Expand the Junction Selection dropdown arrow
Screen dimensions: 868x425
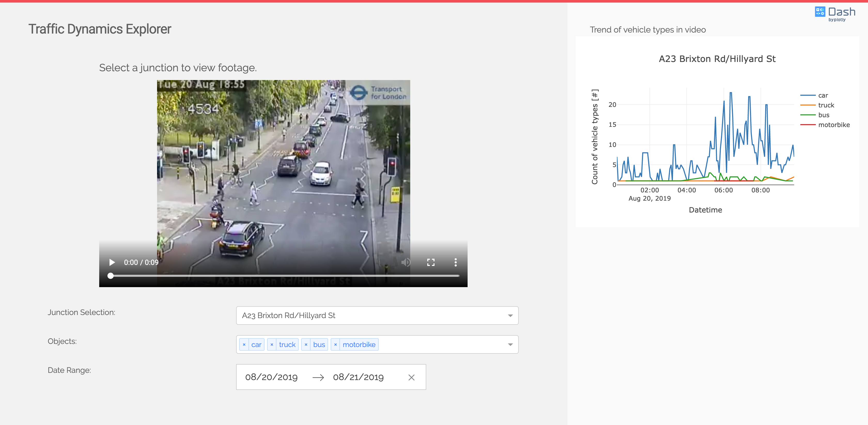tap(510, 316)
